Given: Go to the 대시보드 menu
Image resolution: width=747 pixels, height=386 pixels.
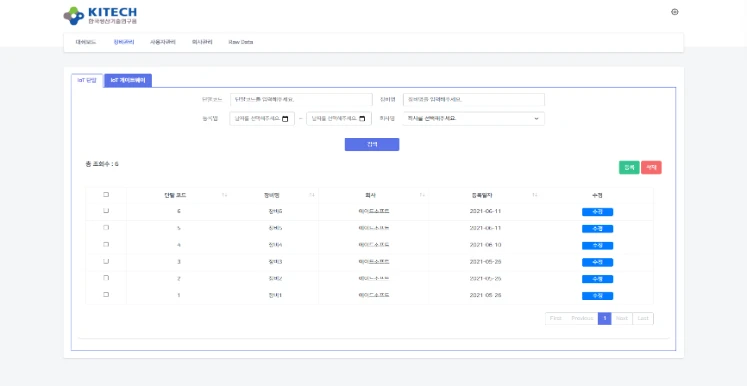Looking at the screenshot, I should (86, 42).
